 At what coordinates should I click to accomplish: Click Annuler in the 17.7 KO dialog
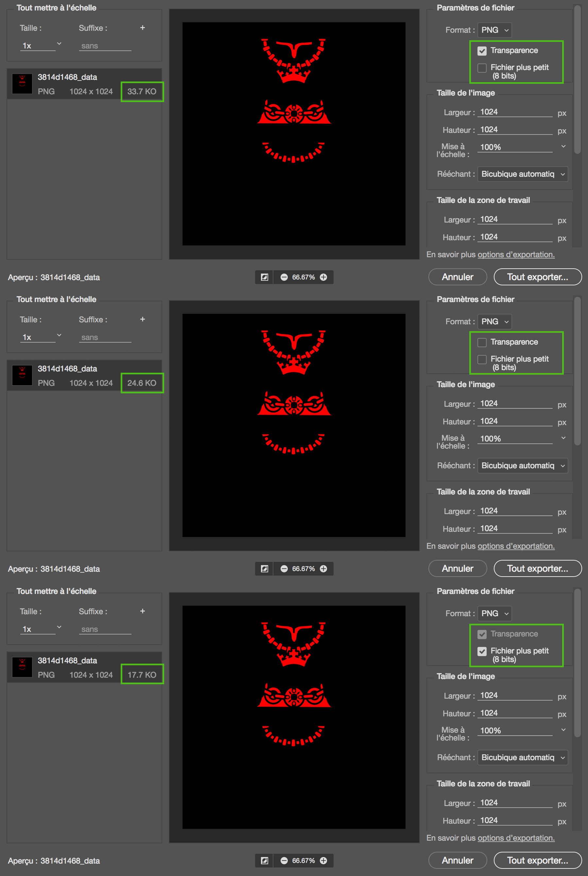[458, 860]
